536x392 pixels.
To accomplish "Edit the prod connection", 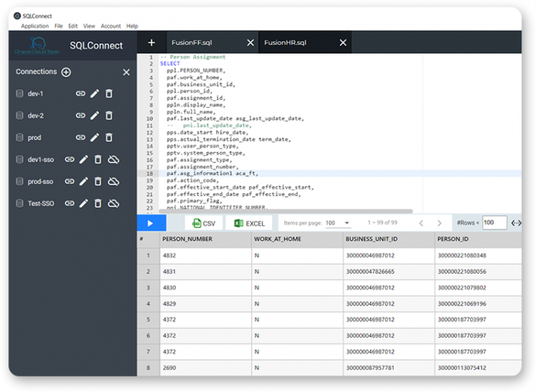I will pos(95,137).
